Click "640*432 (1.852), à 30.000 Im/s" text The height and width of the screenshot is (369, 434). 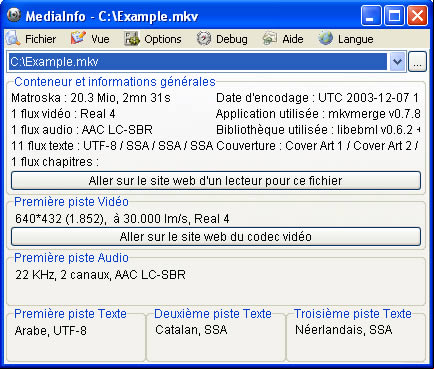click(122, 219)
